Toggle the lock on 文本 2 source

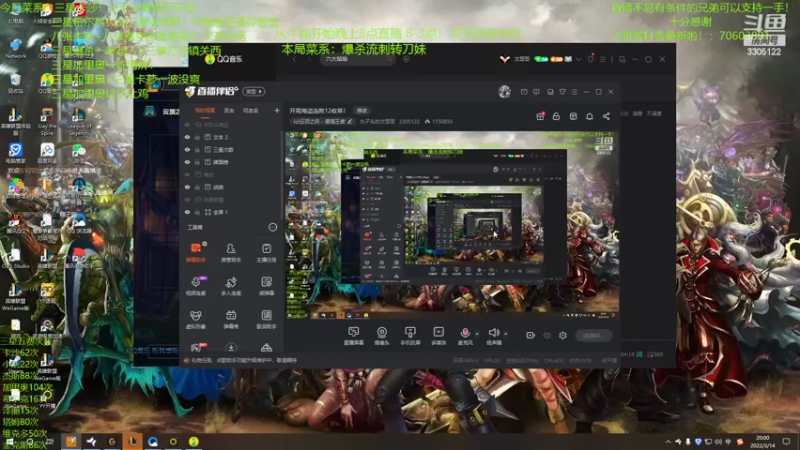click(197, 137)
